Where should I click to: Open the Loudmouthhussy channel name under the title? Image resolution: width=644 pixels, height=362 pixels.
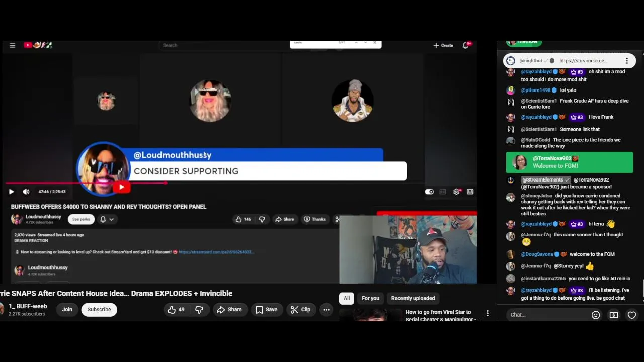tap(43, 217)
